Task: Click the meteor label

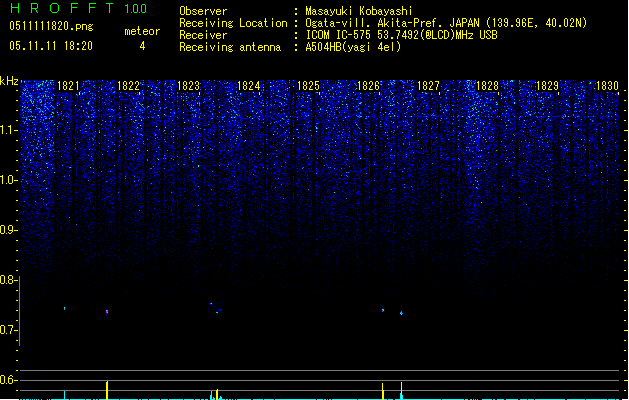Action: coord(142,31)
